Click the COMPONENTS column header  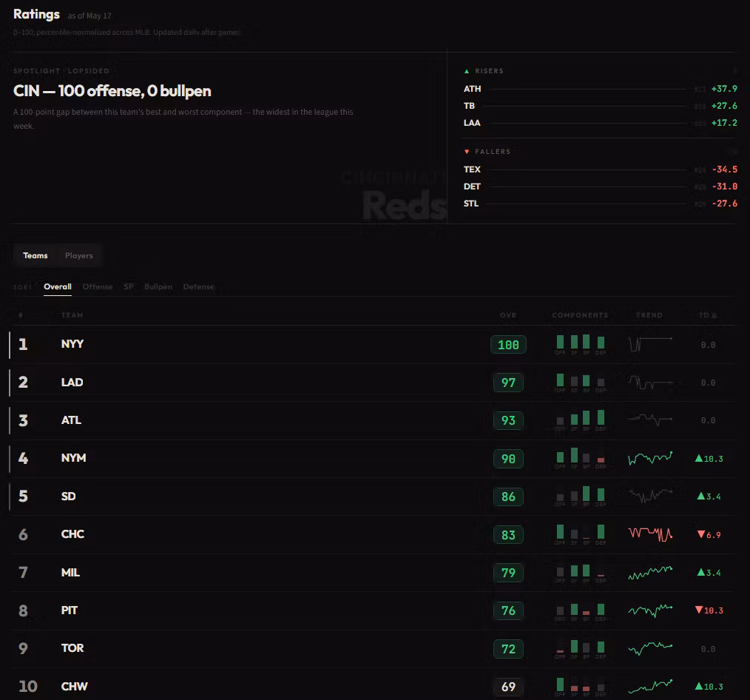[x=580, y=315]
